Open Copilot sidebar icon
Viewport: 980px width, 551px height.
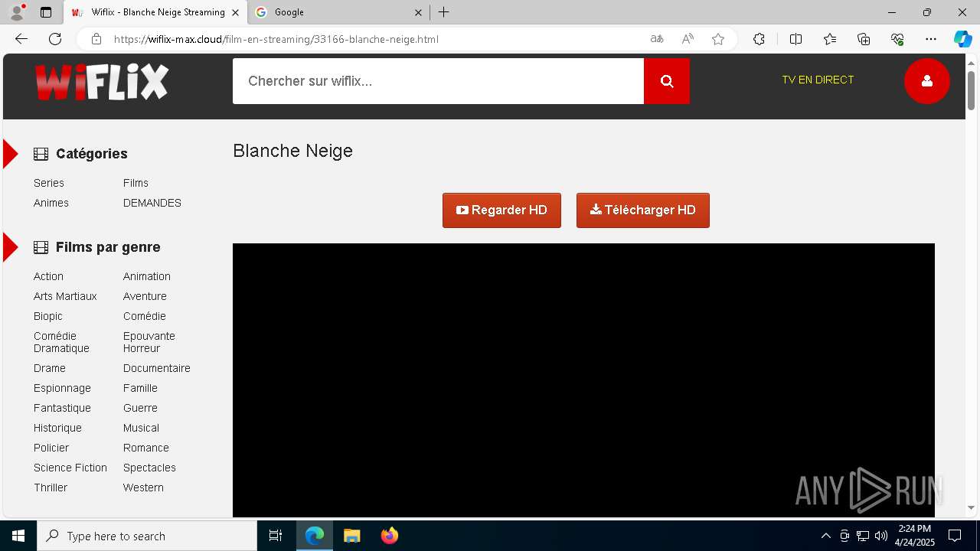pyautogui.click(x=962, y=39)
